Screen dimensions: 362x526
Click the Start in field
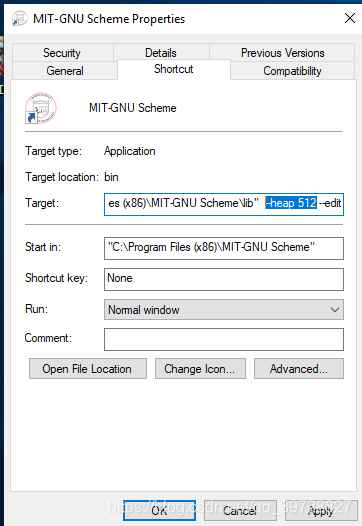[x=224, y=248]
